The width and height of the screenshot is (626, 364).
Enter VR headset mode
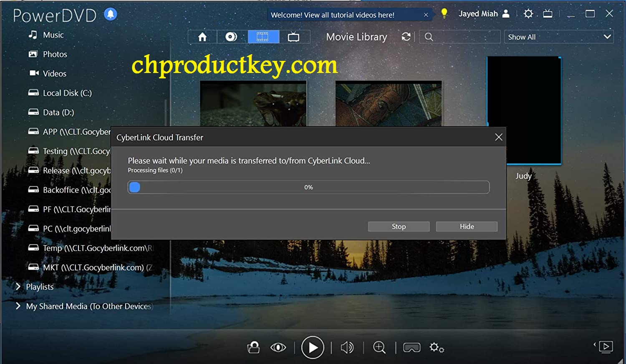point(411,348)
